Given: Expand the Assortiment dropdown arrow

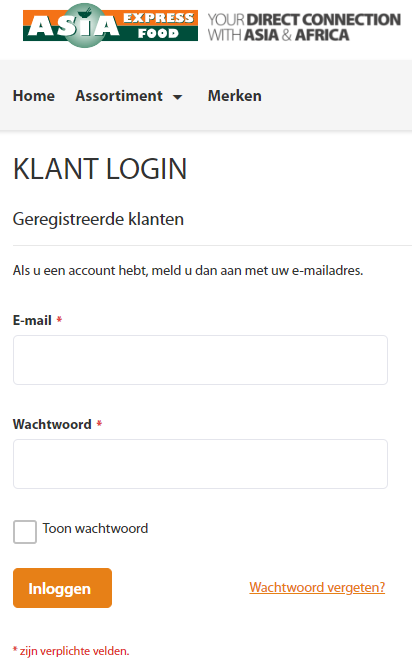Looking at the screenshot, I should [178, 97].
